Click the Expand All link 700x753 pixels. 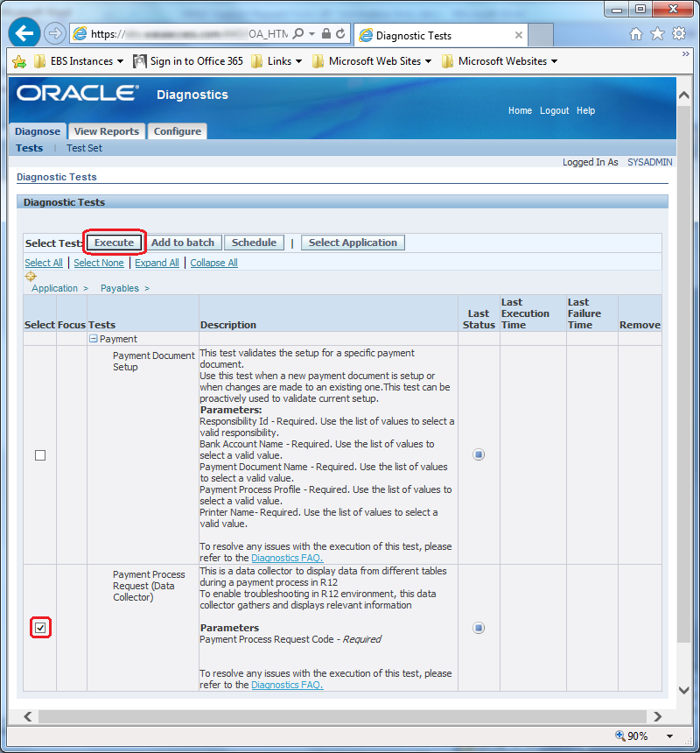[x=157, y=263]
